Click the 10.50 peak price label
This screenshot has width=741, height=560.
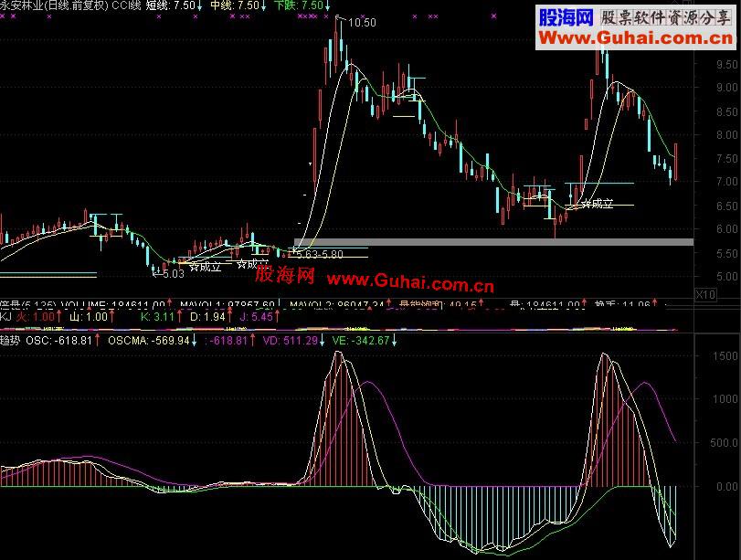point(362,23)
